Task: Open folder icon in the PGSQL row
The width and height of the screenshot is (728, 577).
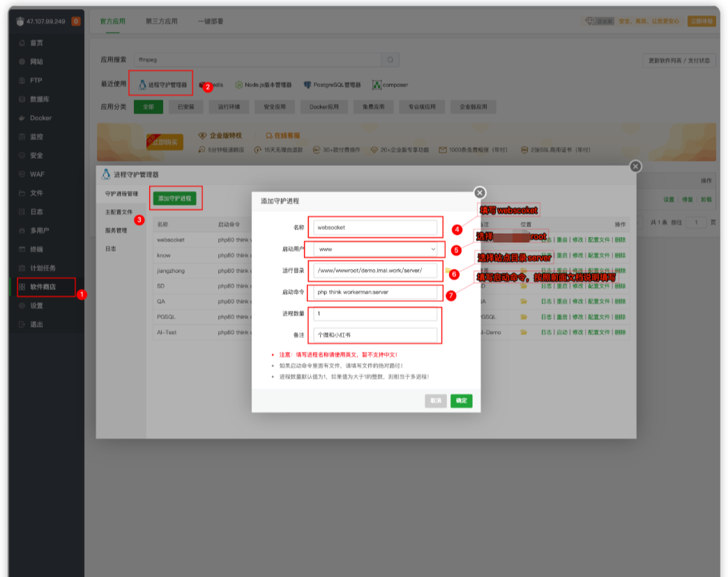Action: point(524,317)
